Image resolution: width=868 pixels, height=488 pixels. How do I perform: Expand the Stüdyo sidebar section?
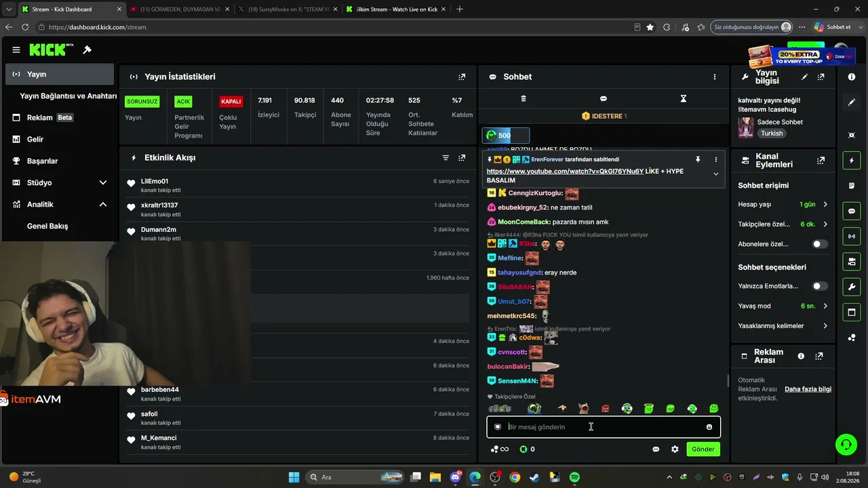coord(103,183)
